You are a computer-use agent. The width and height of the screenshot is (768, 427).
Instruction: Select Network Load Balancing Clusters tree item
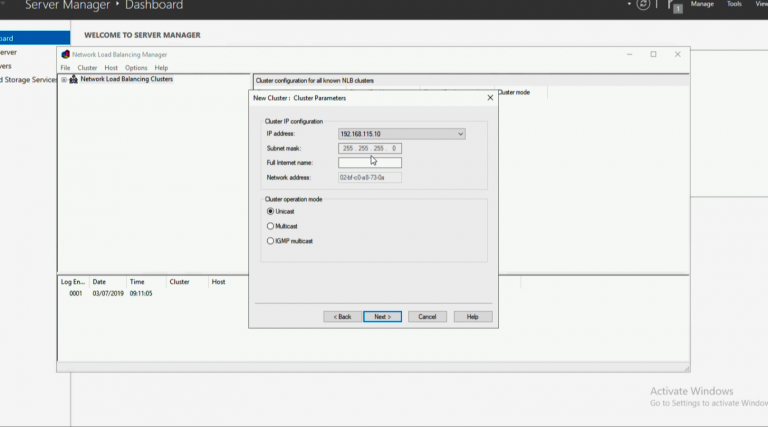(x=126, y=79)
